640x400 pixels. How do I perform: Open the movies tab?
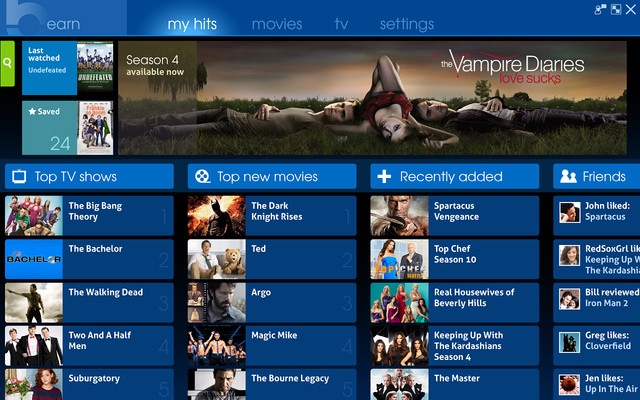click(277, 24)
